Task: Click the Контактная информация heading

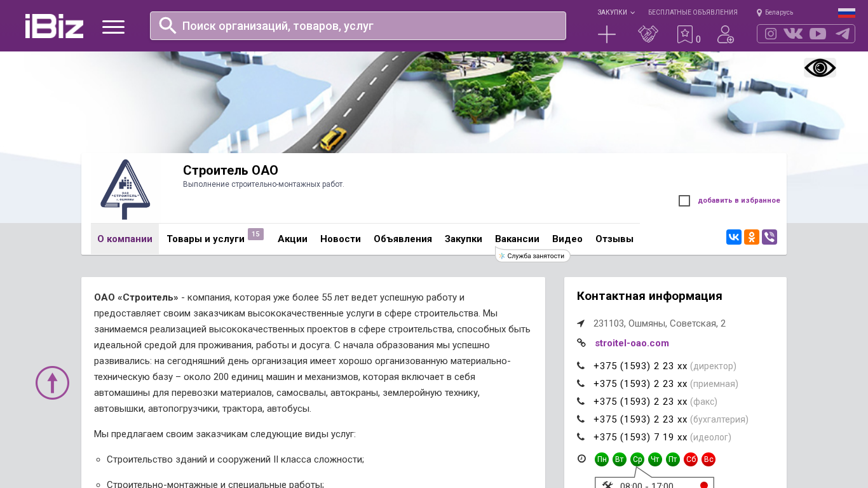Action: tap(649, 296)
